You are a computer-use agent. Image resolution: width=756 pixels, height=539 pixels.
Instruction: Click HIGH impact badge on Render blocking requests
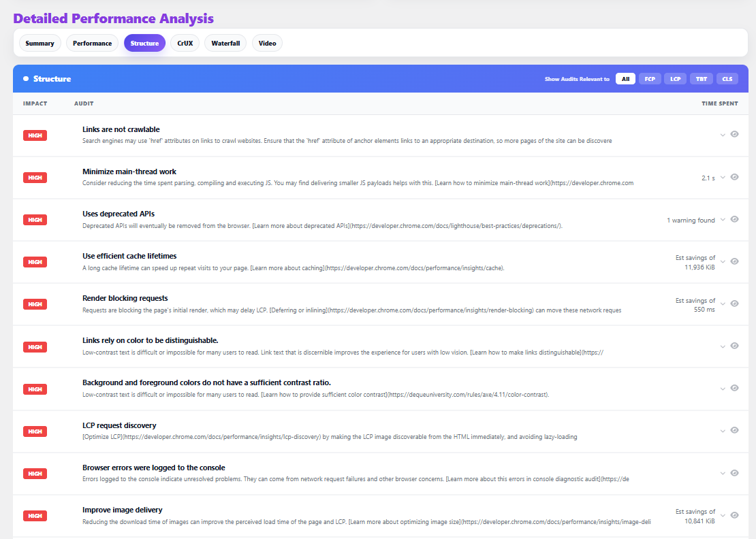tap(35, 304)
